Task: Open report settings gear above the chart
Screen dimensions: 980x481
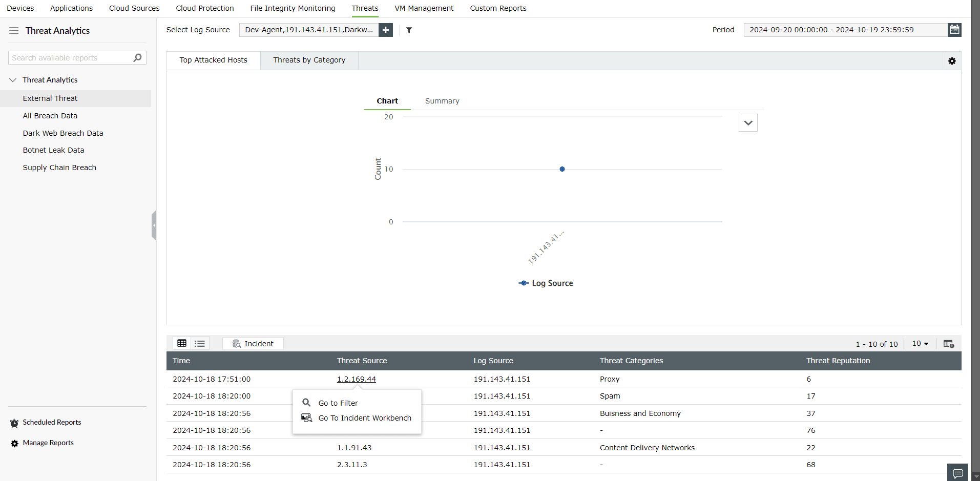Action: click(x=952, y=61)
